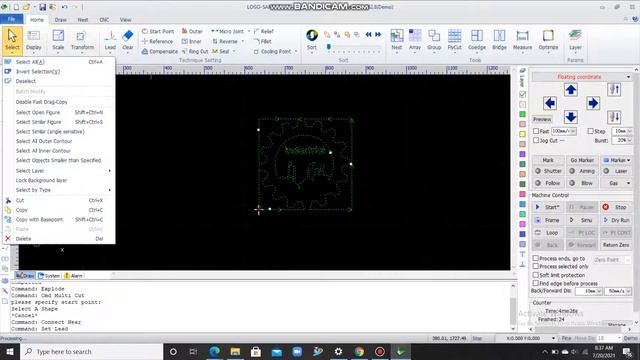Open Back/Forward distance dropdown
Screen dimensions: 640x360
pyautogui.click(x=599, y=291)
